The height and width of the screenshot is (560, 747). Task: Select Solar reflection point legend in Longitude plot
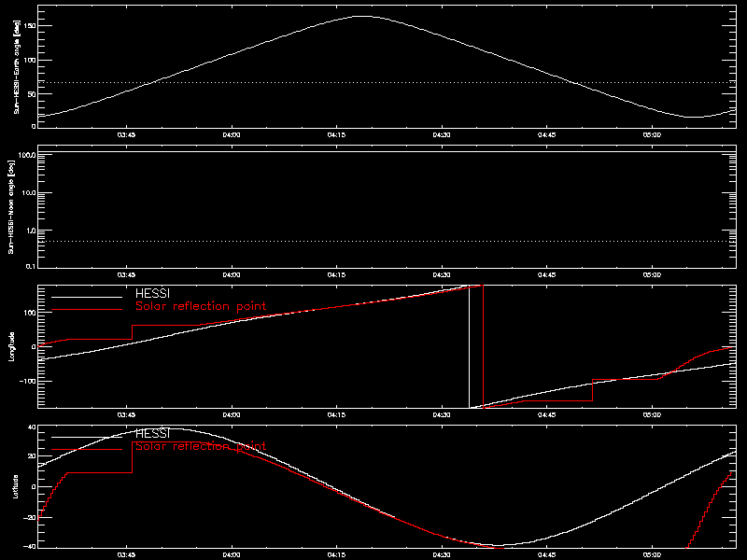pos(201,306)
